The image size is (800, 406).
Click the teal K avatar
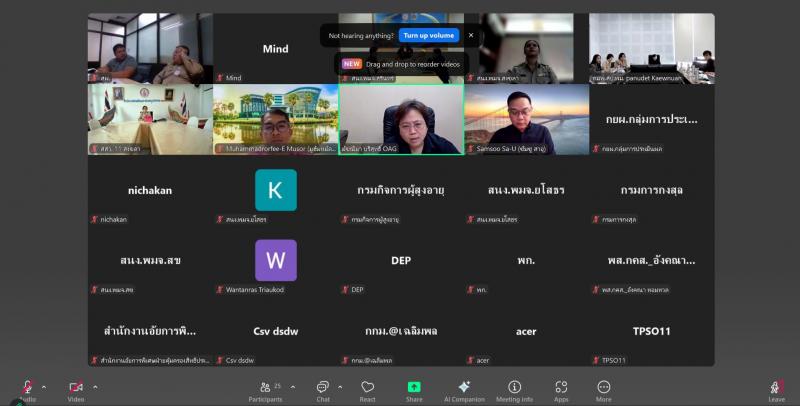276,190
